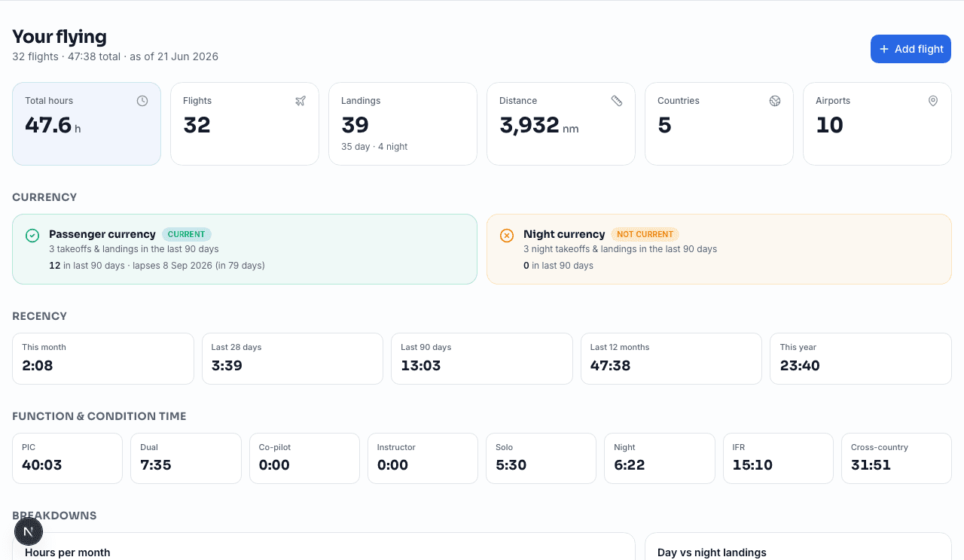Screen dimensions: 964x560
Task: Click the RECENCY section heading
Action: pyautogui.click(x=40, y=316)
